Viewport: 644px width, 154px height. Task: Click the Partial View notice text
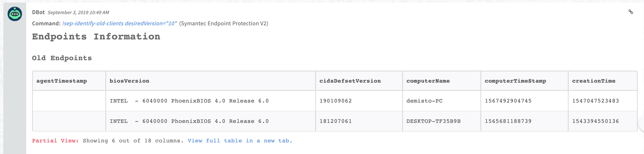[55, 141]
